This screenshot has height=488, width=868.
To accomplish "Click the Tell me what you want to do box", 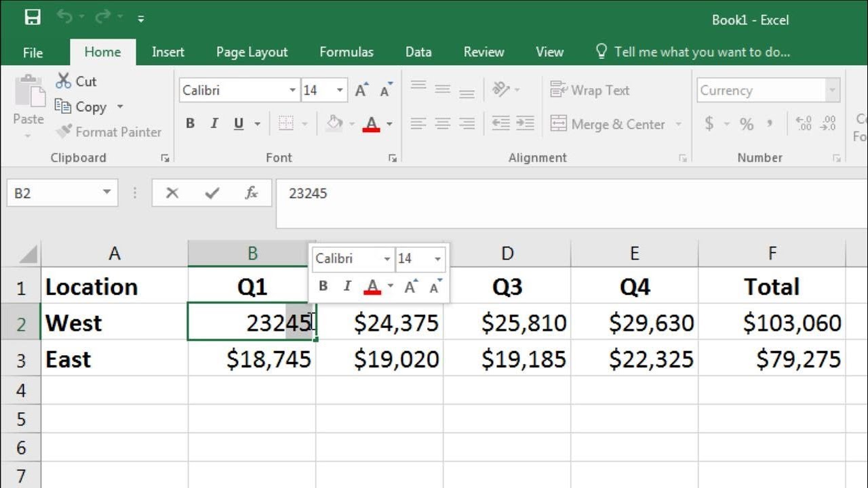I will click(692, 52).
